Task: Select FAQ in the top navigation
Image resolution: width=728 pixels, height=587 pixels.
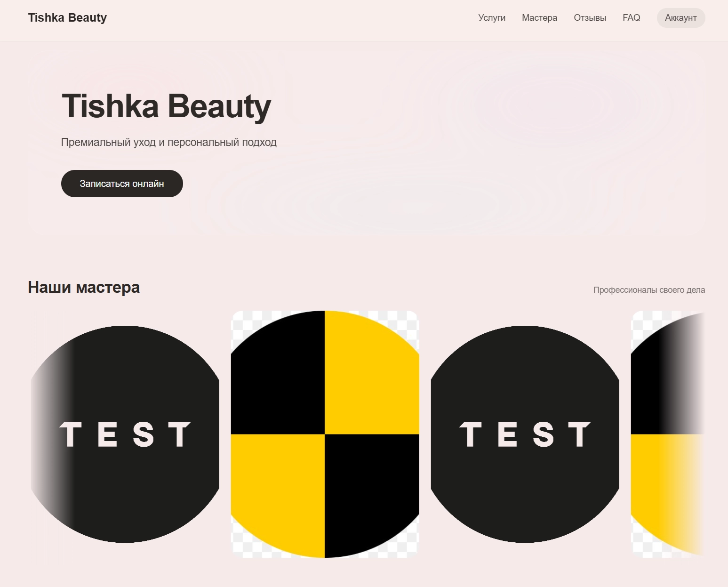Action: [631, 18]
